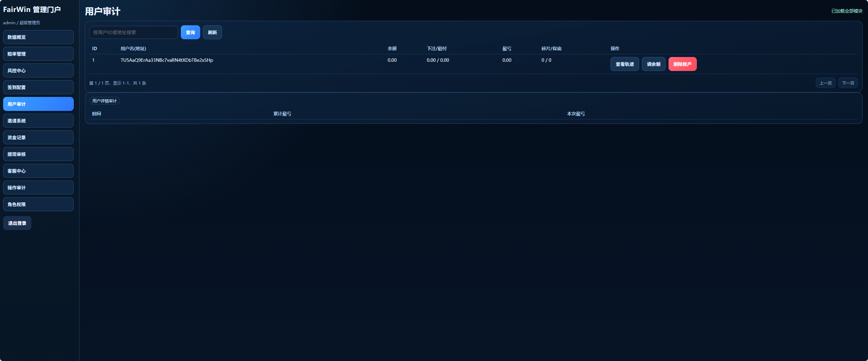Open 提现审核 section
The width and height of the screenshot is (868, 361).
click(38, 154)
